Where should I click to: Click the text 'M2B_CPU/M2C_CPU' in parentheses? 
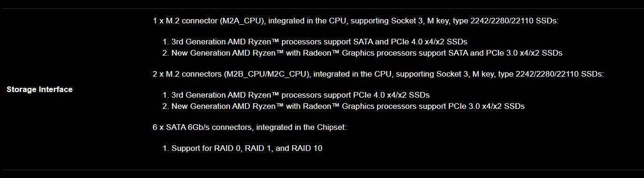(266, 74)
